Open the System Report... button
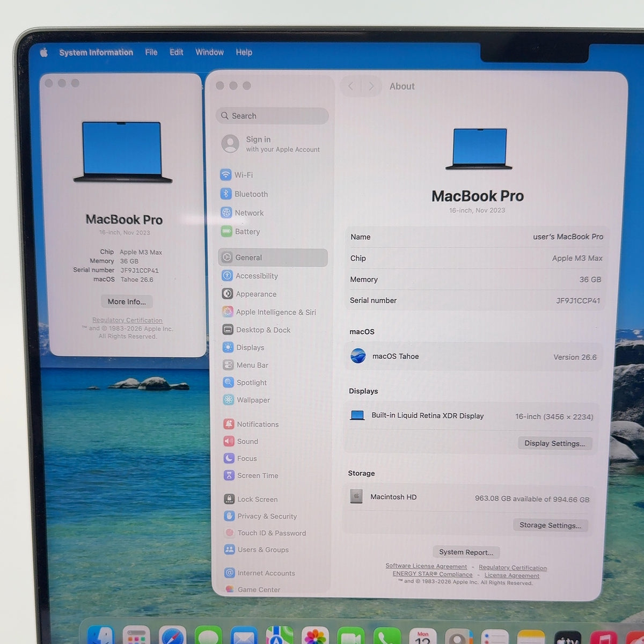 [466, 552]
